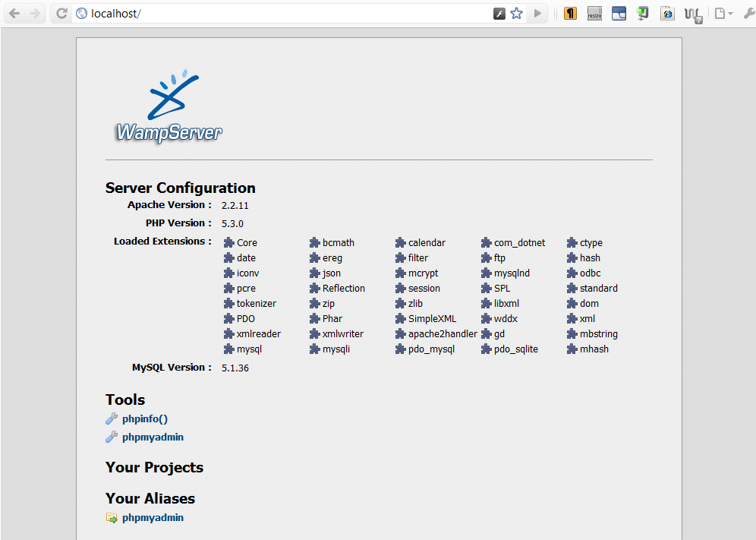
Task: Click the Server Configuration heading
Action: [181, 188]
